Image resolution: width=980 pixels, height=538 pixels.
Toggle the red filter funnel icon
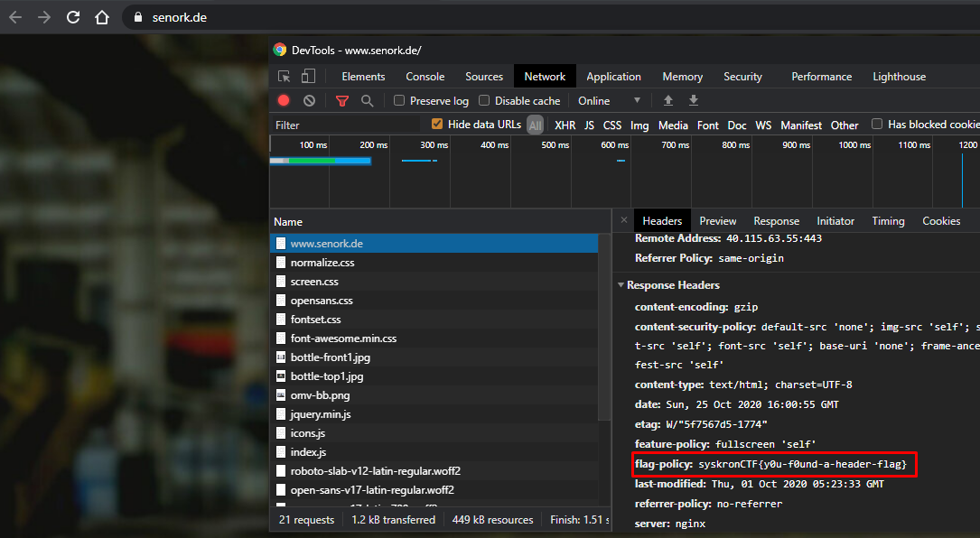[x=342, y=100]
